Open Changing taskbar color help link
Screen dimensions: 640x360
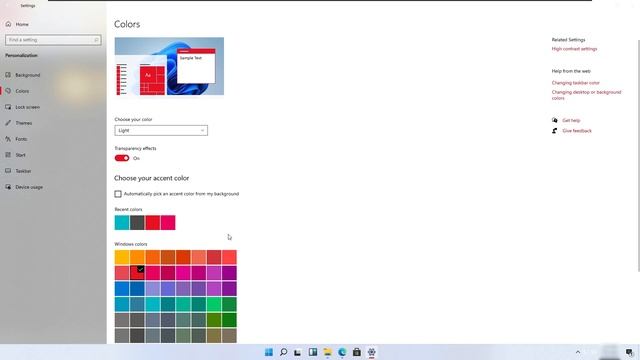pyautogui.click(x=576, y=83)
